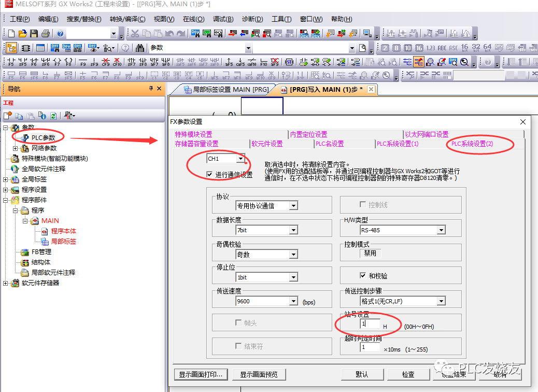Expand the 网络参数 tree node
538x392 pixels.
[x=15, y=148]
